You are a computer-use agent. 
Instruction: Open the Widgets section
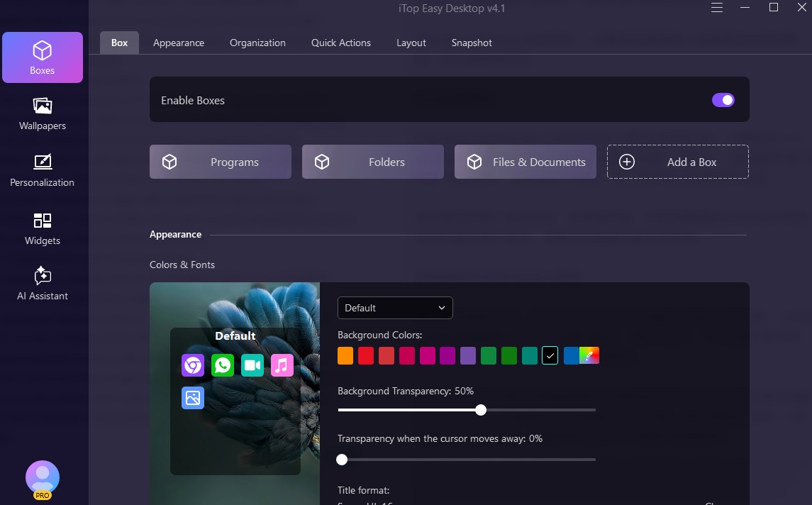tap(42, 228)
